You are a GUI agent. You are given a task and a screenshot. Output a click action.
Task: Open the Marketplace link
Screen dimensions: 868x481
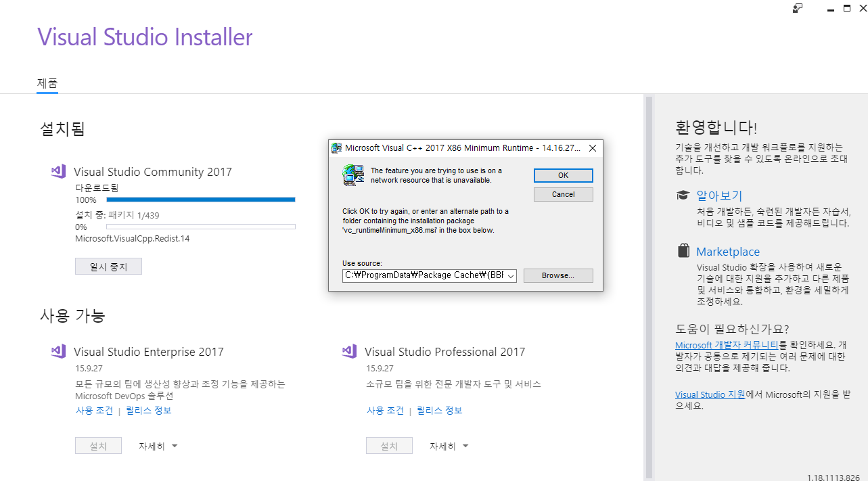(x=728, y=251)
